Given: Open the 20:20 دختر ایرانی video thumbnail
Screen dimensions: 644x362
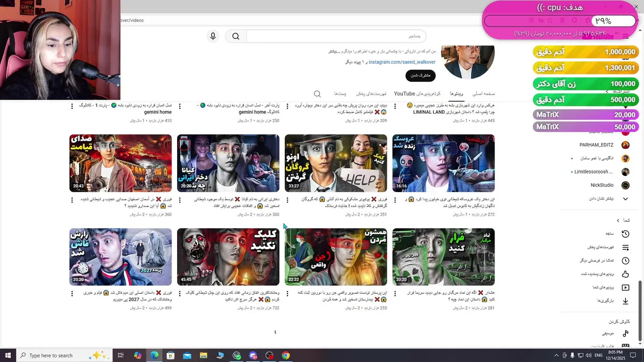Looking at the screenshot, I should pos(228,163).
